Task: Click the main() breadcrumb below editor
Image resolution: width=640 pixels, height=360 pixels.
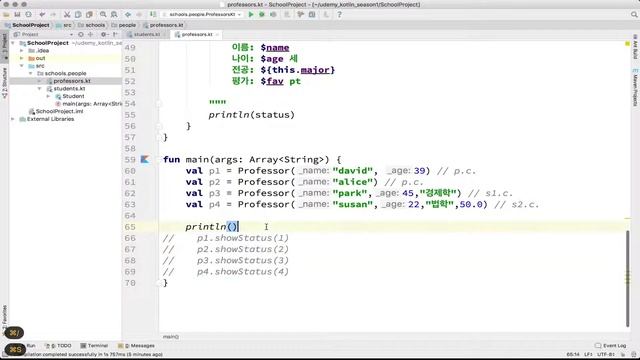Action: [x=171, y=337]
